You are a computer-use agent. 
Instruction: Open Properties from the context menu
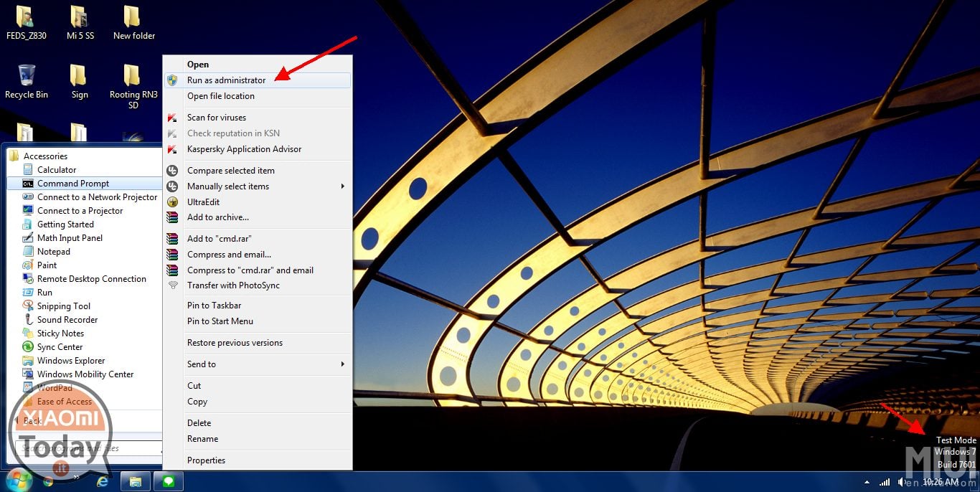coord(258,460)
